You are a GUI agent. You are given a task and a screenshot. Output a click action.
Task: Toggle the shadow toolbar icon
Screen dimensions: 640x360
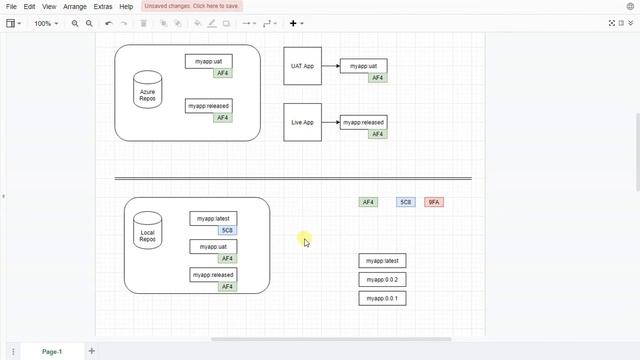click(226, 24)
